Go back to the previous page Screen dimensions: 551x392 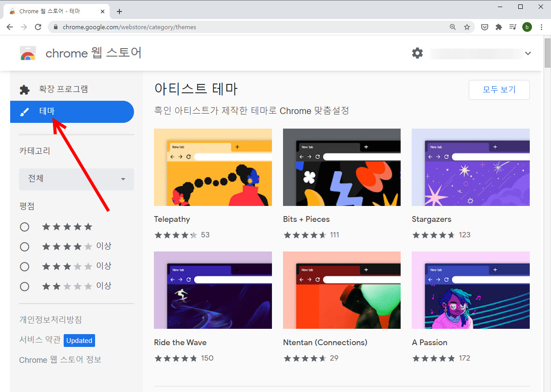(x=10, y=27)
